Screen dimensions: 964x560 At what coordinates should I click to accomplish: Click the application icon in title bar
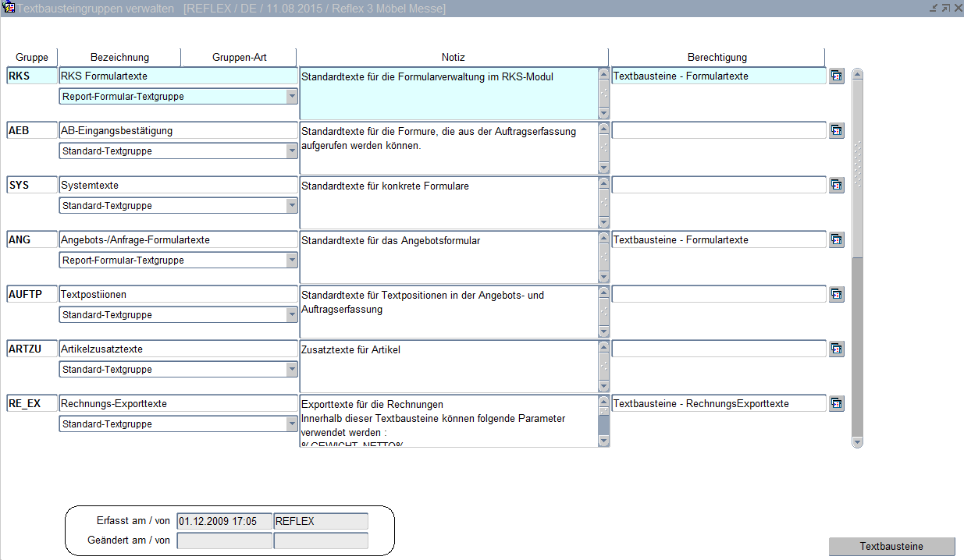(9, 8)
